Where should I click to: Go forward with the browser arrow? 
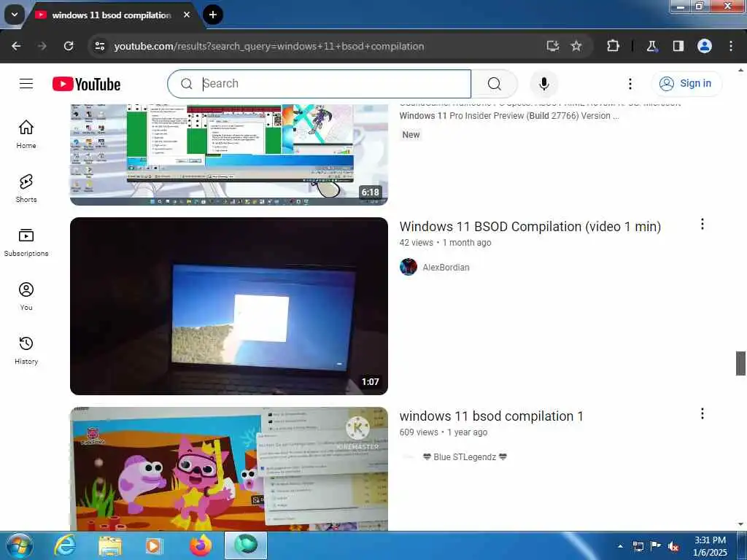[x=42, y=46]
